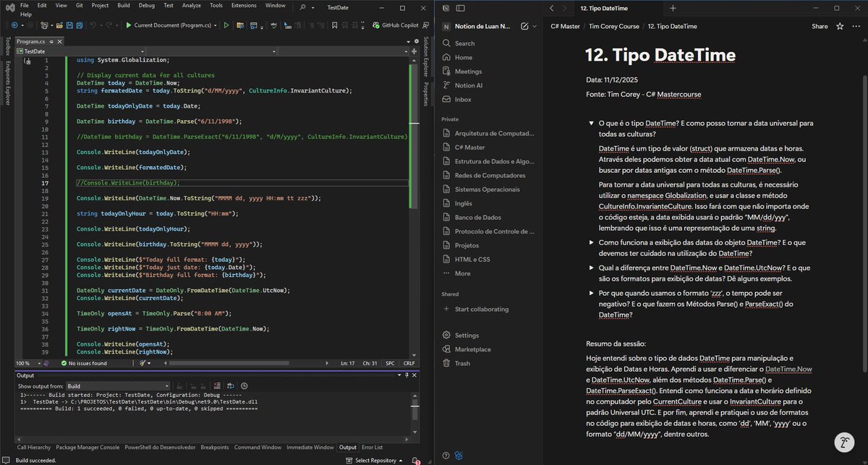Image resolution: width=868 pixels, height=465 pixels.
Task: Click the Open File folder icon
Action: coord(59,25)
